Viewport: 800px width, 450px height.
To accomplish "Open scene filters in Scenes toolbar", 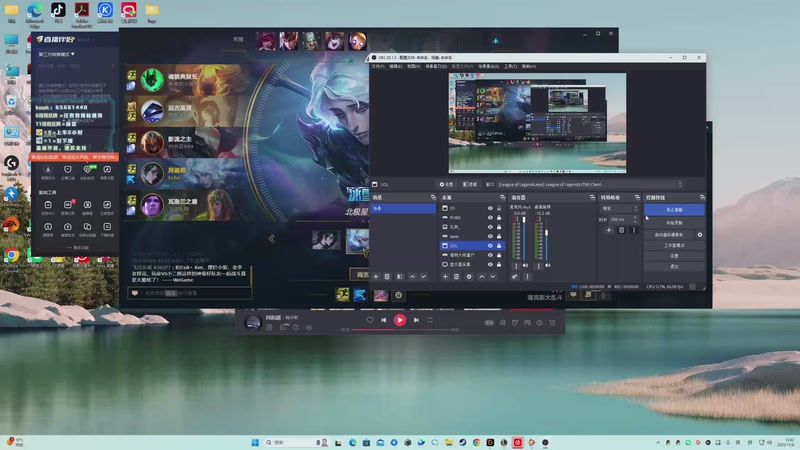I will coord(399,277).
